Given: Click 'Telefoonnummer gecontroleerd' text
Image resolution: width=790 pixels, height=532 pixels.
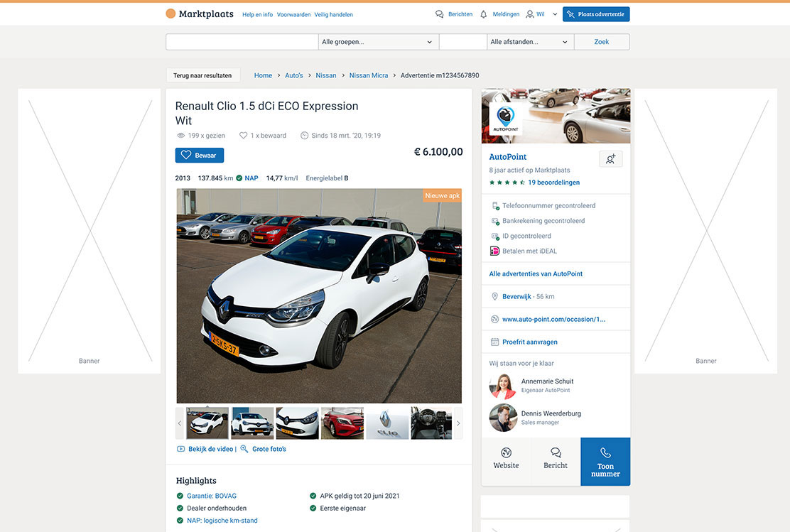Looking at the screenshot, I should [548, 205].
